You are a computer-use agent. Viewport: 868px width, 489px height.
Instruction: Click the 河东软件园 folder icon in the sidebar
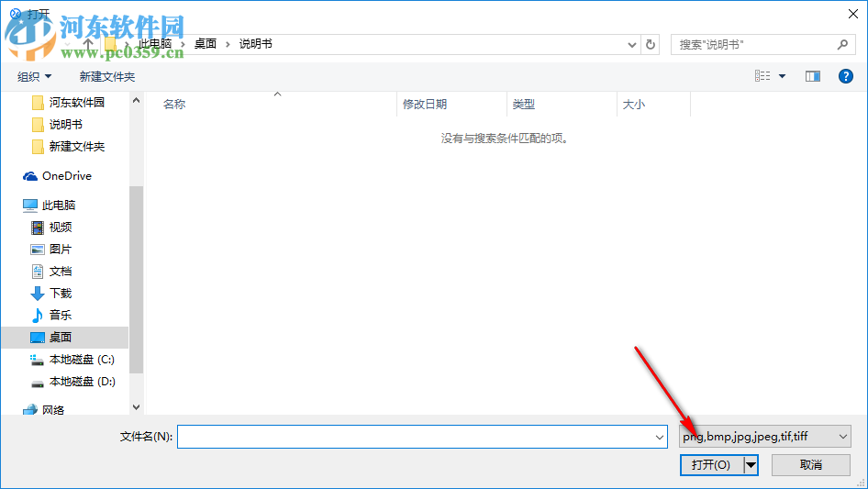coord(38,103)
